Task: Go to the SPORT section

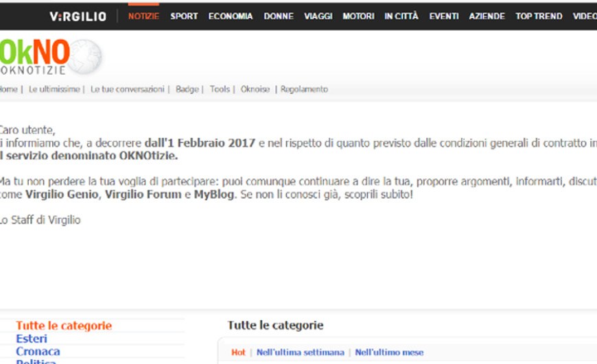Action: click(x=184, y=16)
